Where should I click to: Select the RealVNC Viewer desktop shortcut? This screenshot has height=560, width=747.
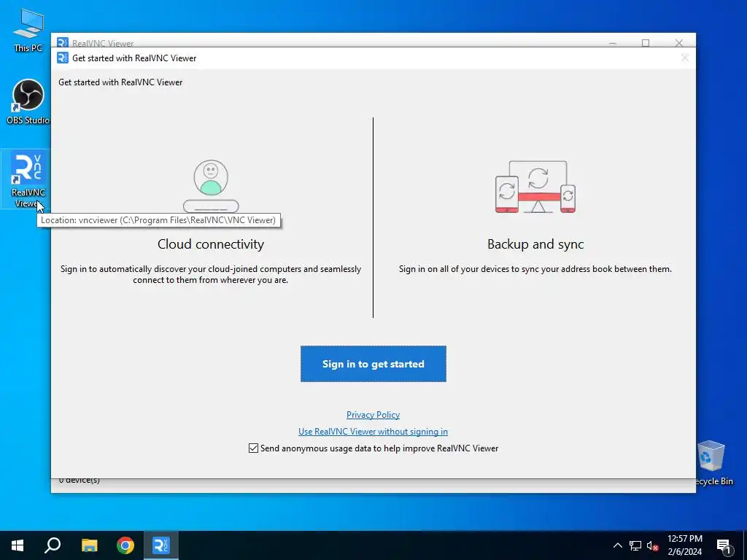pos(28,180)
